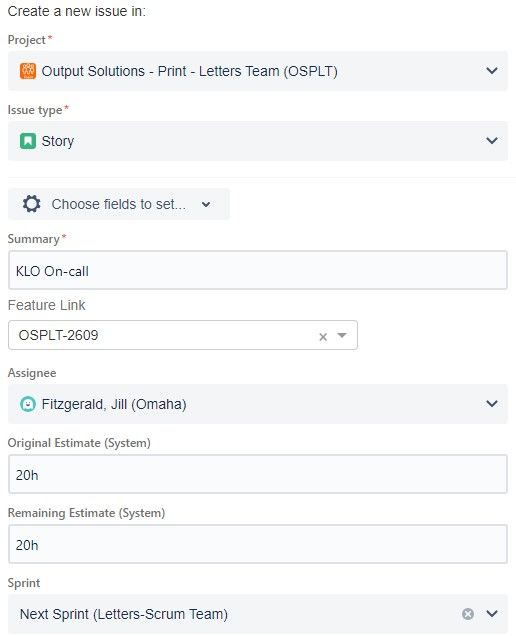Click the Next Sprint (Letters-Scrum Team) text
This screenshot has width=516, height=636.
(x=124, y=614)
